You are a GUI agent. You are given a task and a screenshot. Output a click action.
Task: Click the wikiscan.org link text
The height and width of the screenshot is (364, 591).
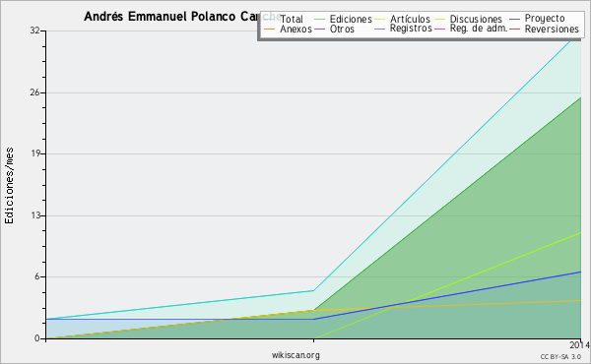(x=295, y=355)
